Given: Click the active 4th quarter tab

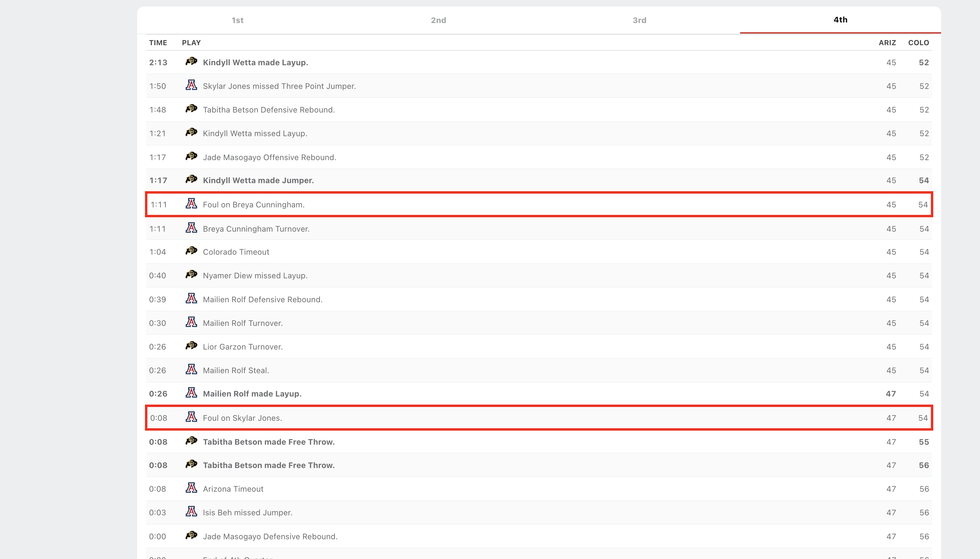Looking at the screenshot, I should (840, 20).
